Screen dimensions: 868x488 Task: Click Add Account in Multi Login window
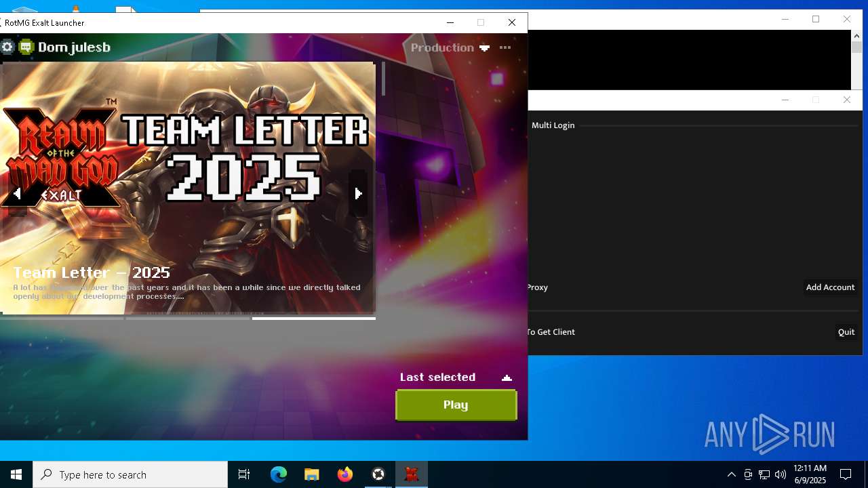tap(830, 287)
